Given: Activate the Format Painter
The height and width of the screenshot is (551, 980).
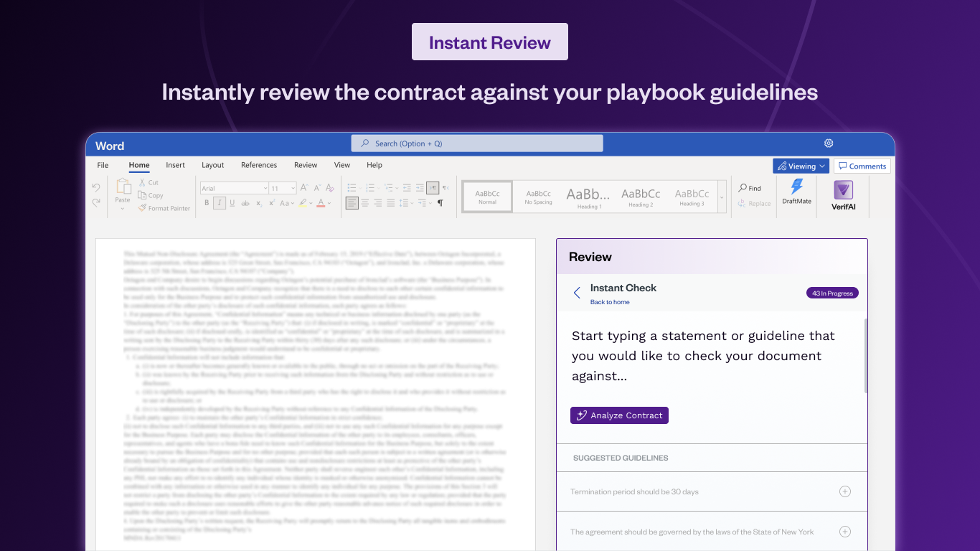Looking at the screenshot, I should [164, 208].
